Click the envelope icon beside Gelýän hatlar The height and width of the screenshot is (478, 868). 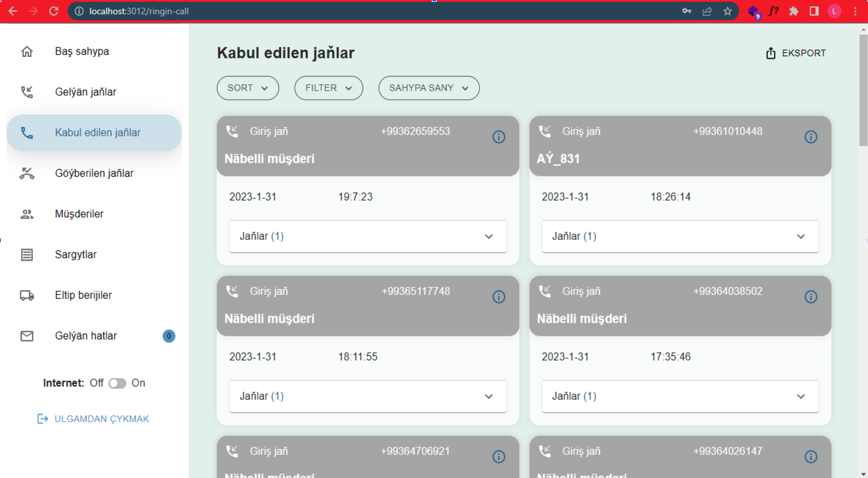(26, 336)
